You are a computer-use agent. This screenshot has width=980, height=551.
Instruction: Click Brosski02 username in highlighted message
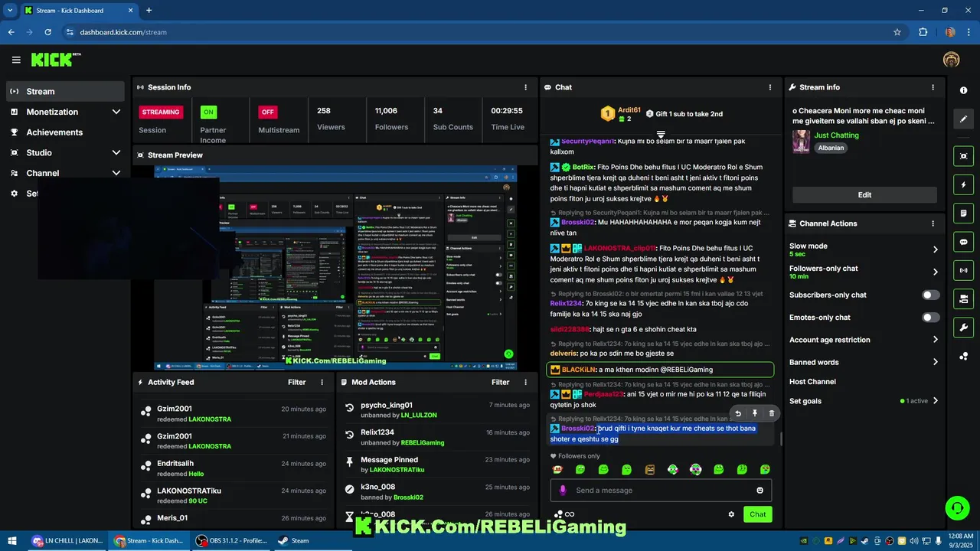pyautogui.click(x=578, y=429)
